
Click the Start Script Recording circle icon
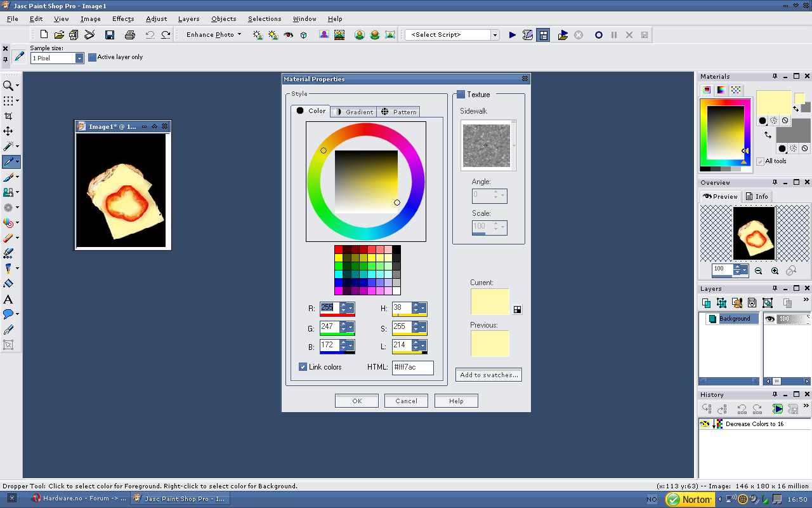598,35
